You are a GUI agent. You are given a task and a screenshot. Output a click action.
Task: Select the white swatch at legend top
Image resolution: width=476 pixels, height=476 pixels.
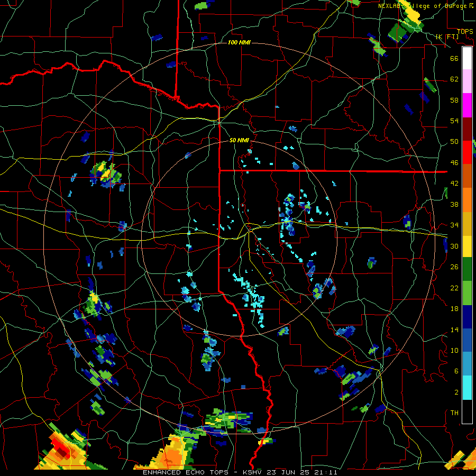pos(467,58)
